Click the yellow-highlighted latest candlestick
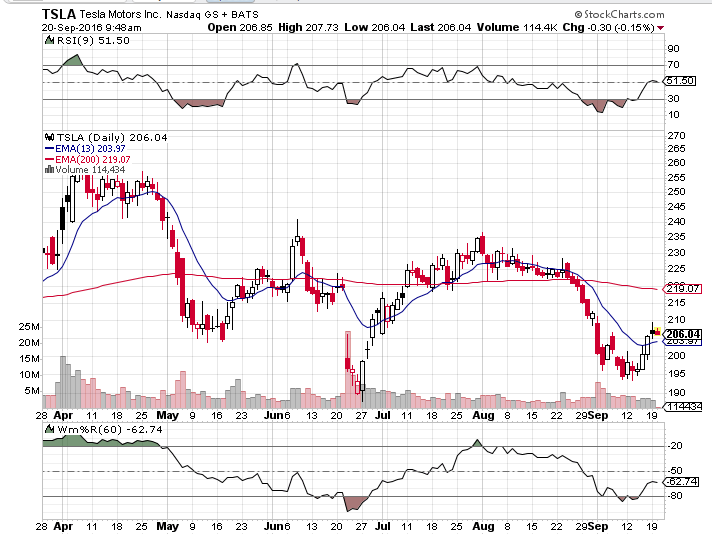The height and width of the screenshot is (539, 712). point(657,332)
